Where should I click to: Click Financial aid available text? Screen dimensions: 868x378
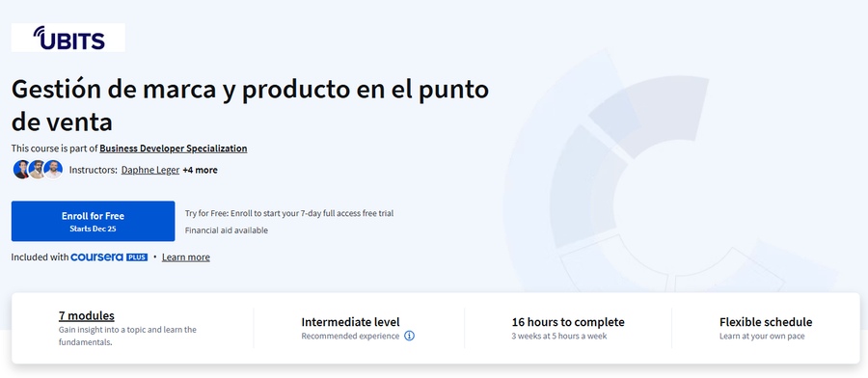pyautogui.click(x=227, y=230)
